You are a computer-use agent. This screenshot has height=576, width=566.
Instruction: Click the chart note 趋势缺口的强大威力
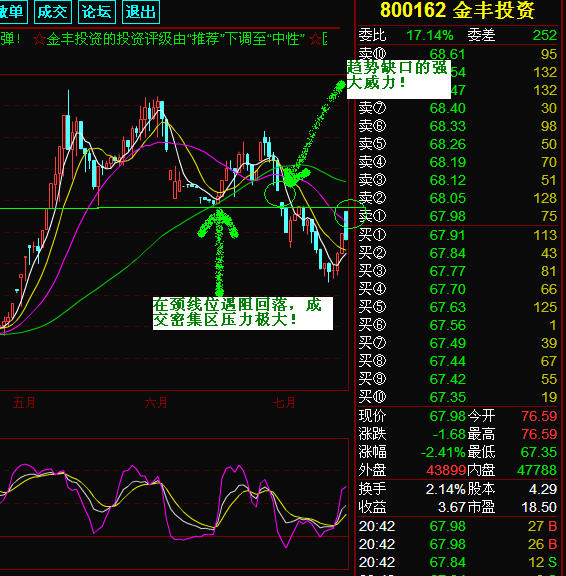(399, 79)
